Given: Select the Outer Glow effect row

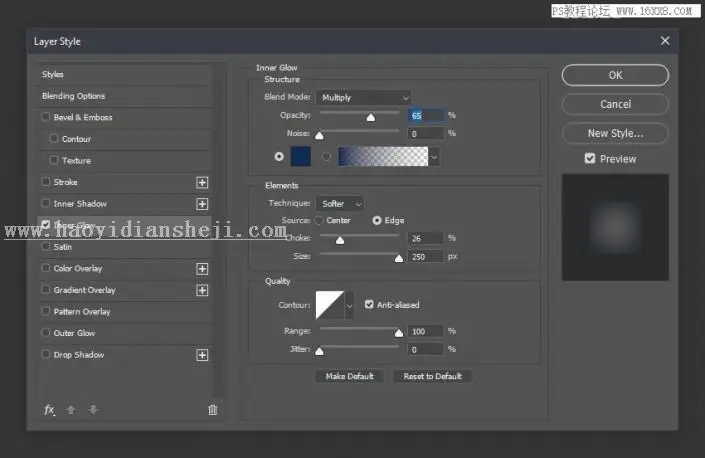Looking at the screenshot, I should click(x=125, y=333).
